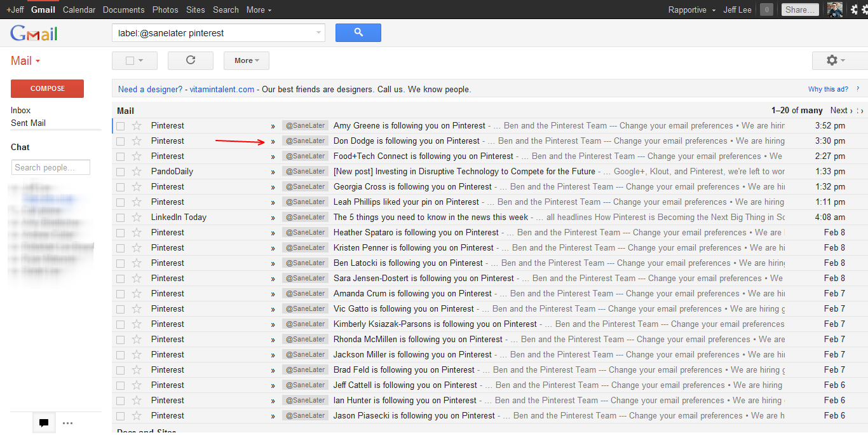Image resolution: width=868 pixels, height=435 pixels.
Task: Go to the Next page of results
Action: (x=841, y=111)
